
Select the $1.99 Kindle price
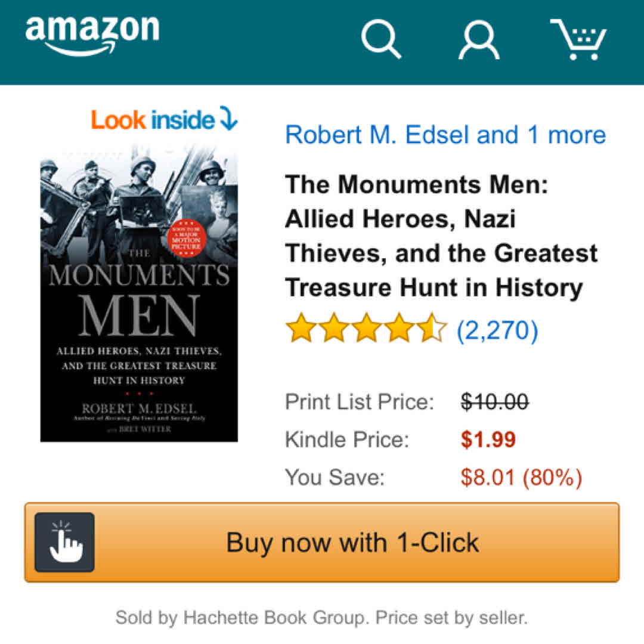(x=488, y=440)
